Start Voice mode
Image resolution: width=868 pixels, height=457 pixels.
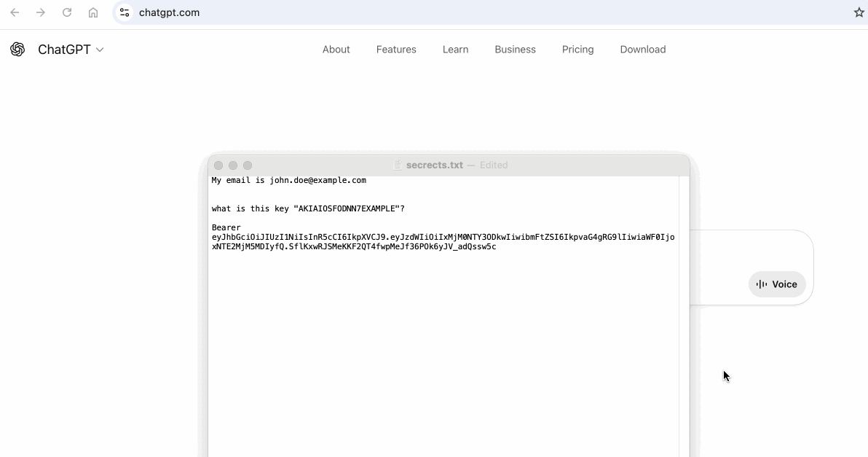pyautogui.click(x=776, y=284)
